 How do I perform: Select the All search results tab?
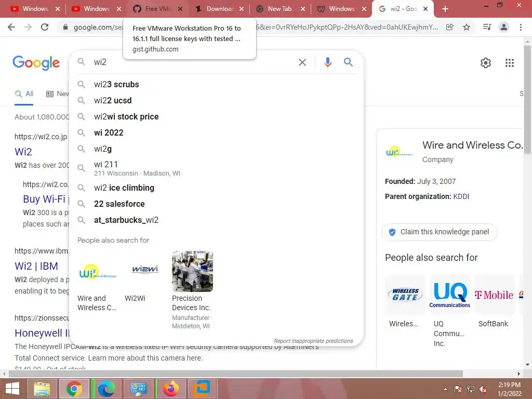point(24,94)
